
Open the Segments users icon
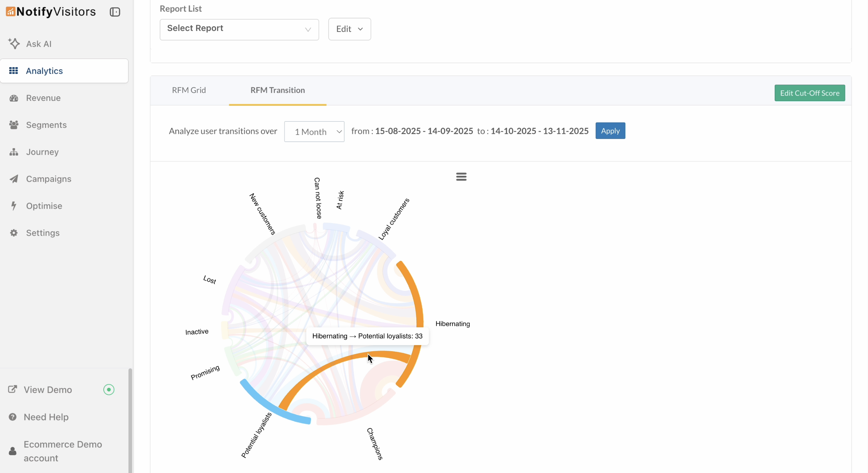coord(14,125)
